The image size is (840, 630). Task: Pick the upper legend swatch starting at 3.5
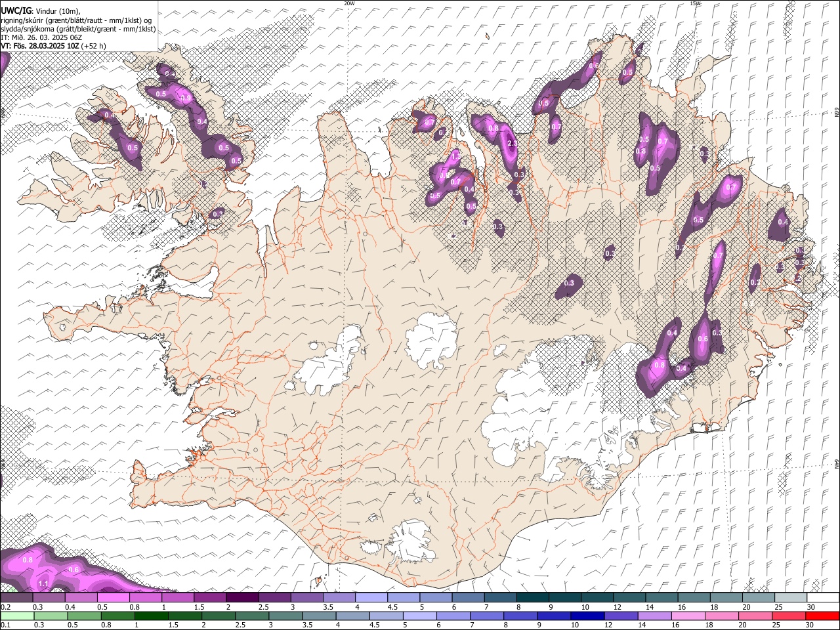(339, 598)
